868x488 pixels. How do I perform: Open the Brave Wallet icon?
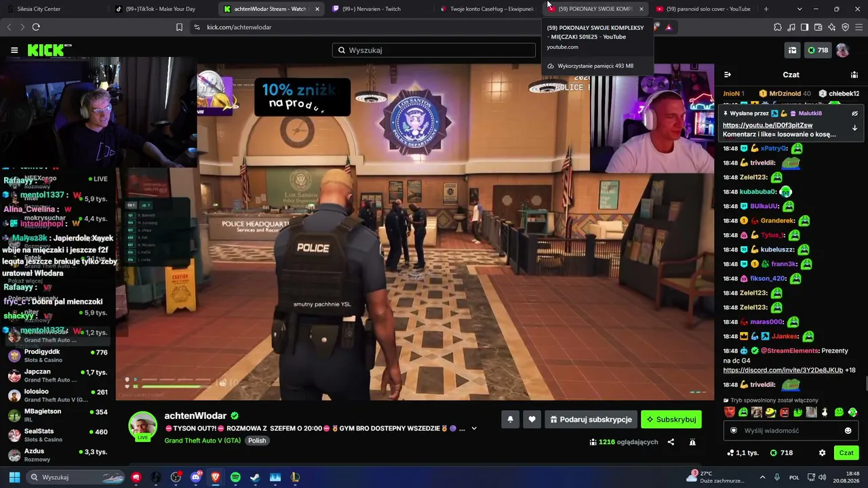(x=818, y=27)
